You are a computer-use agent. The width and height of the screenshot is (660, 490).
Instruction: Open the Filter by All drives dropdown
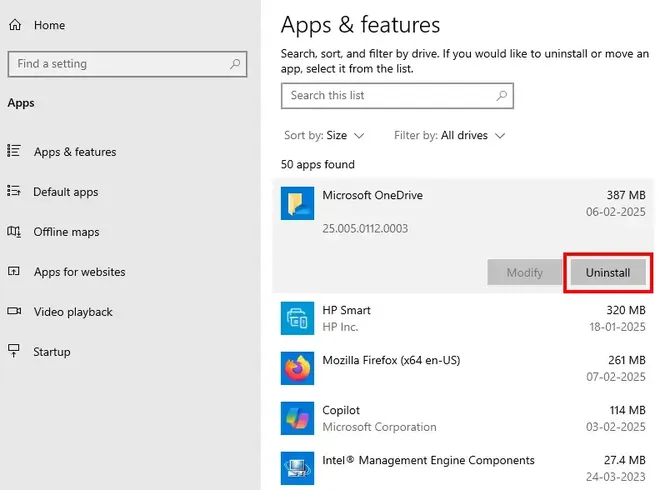pyautogui.click(x=449, y=136)
